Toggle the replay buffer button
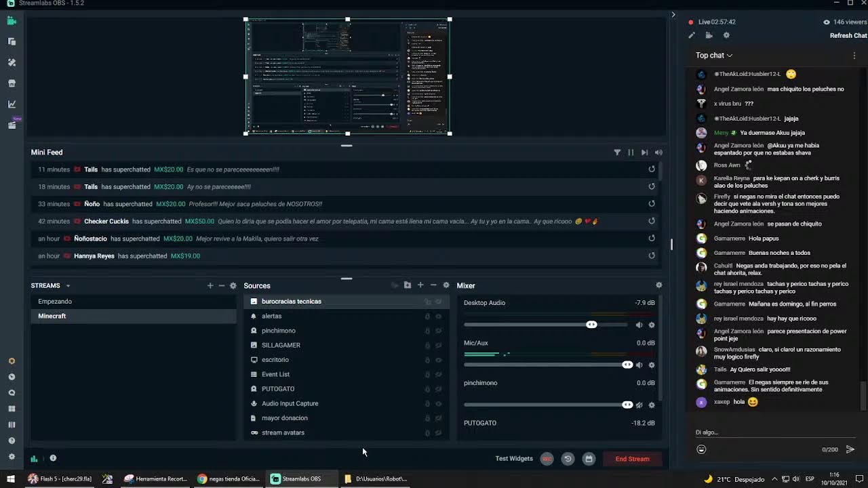Image resolution: width=868 pixels, height=488 pixels. (568, 459)
